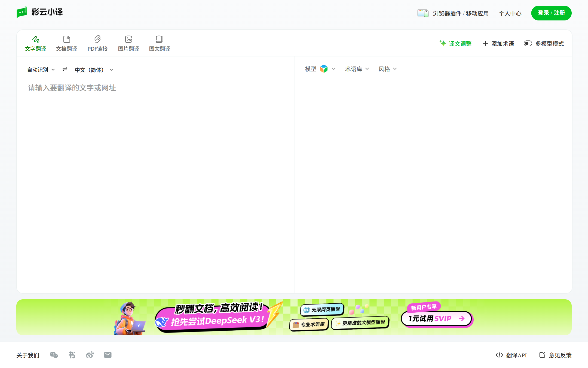
Task: Click the 文档翻译 document icon
Action: click(66, 39)
